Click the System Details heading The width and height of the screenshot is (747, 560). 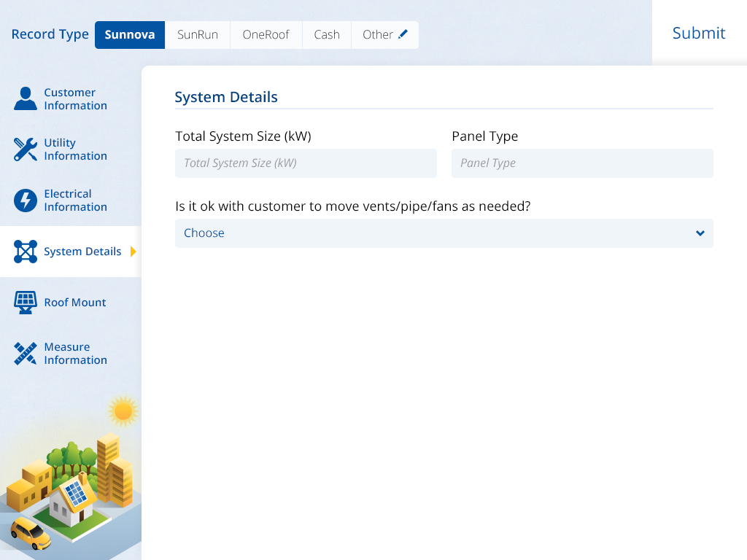tap(226, 97)
